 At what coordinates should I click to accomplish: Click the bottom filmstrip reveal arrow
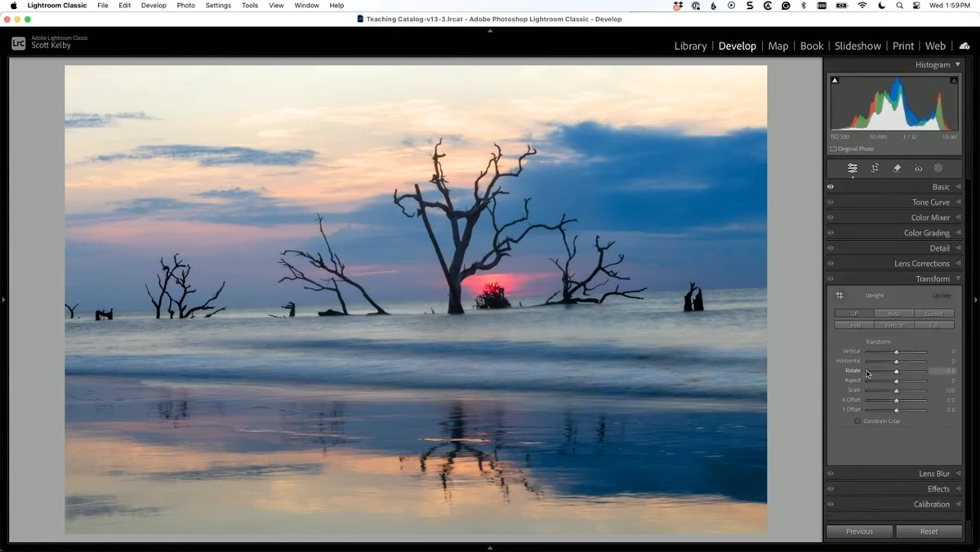click(490, 548)
